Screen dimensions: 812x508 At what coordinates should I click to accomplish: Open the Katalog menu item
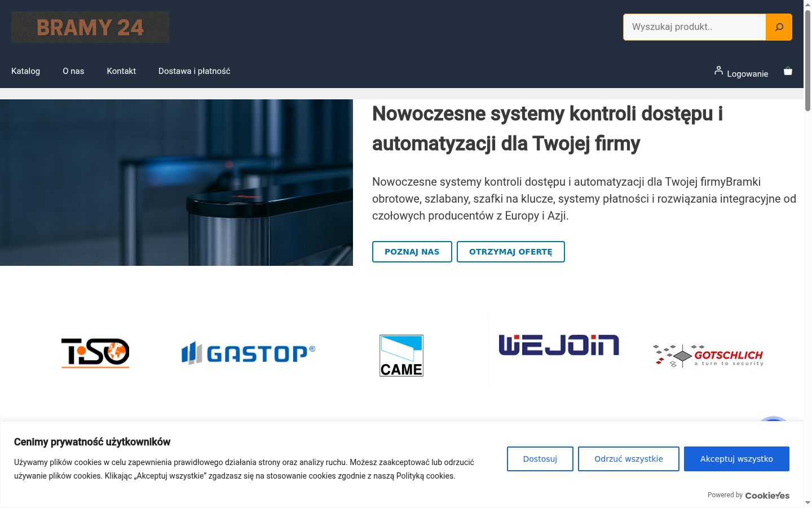click(x=26, y=71)
